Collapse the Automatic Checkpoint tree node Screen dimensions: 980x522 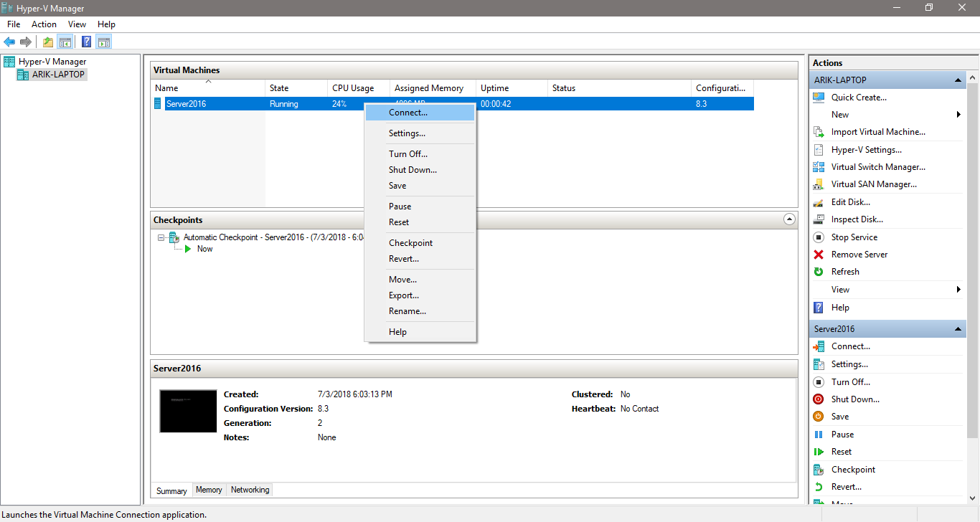pos(161,237)
